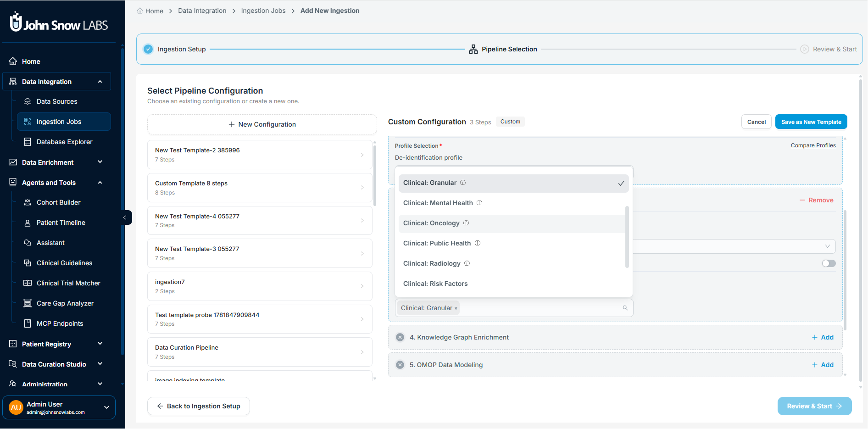
Task: Click the Patient Registry icon
Action: (x=13, y=344)
